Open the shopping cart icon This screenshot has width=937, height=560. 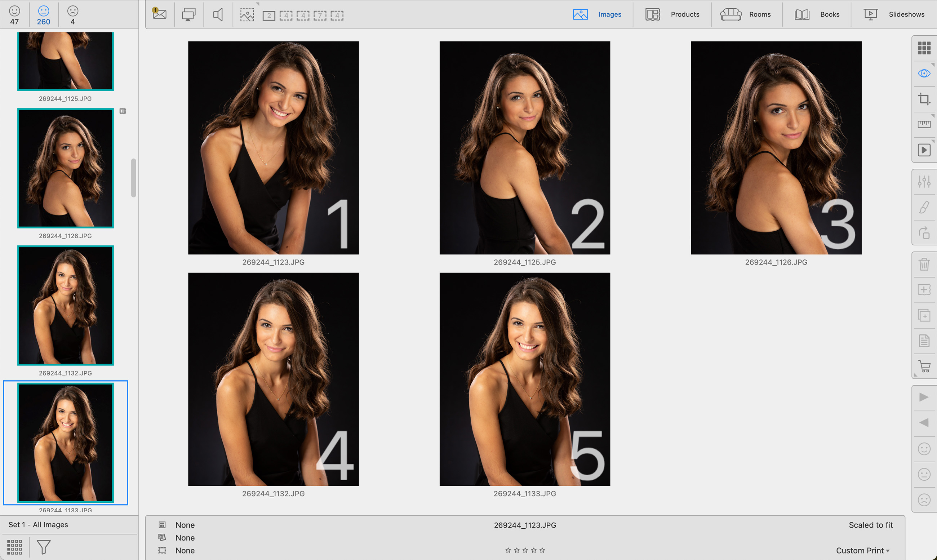[x=924, y=366]
